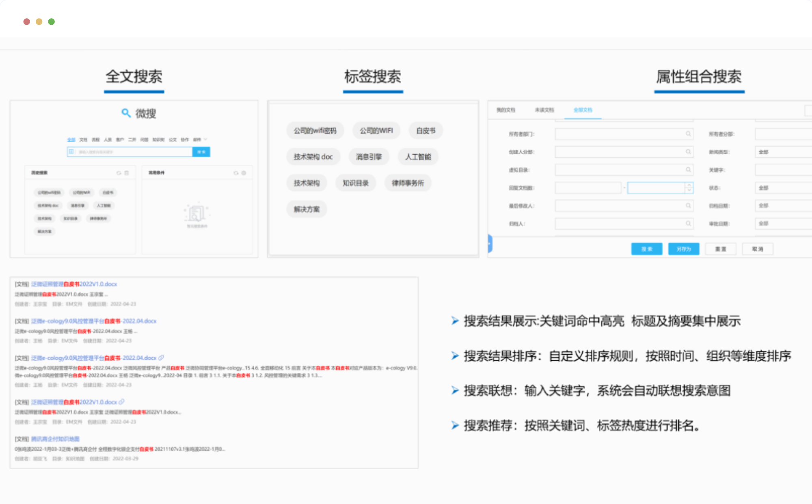812x504 pixels.
Task: Switch to the 未读文档 tab
Action: point(544,110)
